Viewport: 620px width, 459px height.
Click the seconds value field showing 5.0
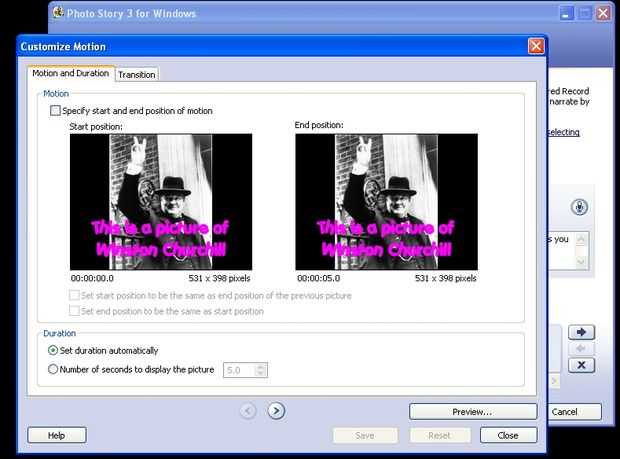click(239, 370)
